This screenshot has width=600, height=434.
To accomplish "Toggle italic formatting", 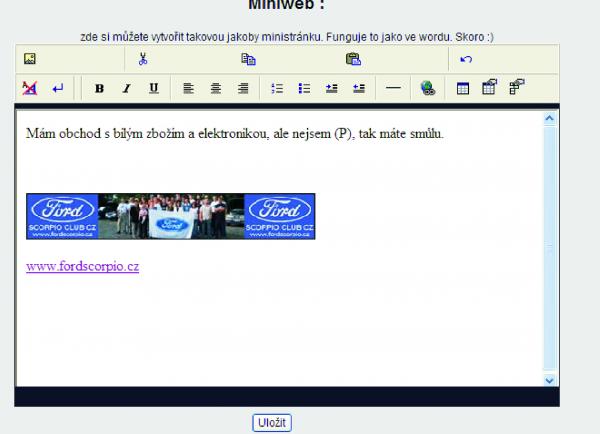I will 126,88.
